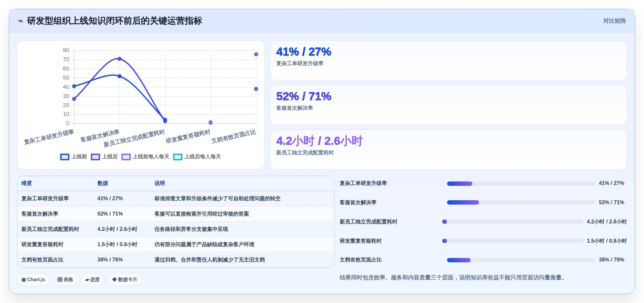Toggle the 上线后 legend item

coord(104,157)
